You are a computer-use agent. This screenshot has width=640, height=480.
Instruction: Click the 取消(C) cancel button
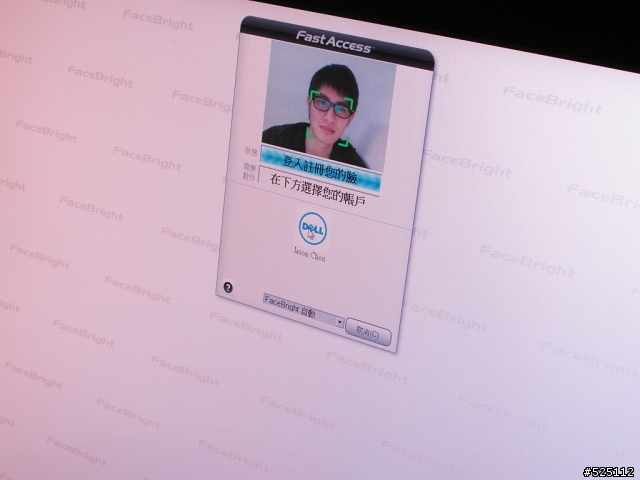368,332
